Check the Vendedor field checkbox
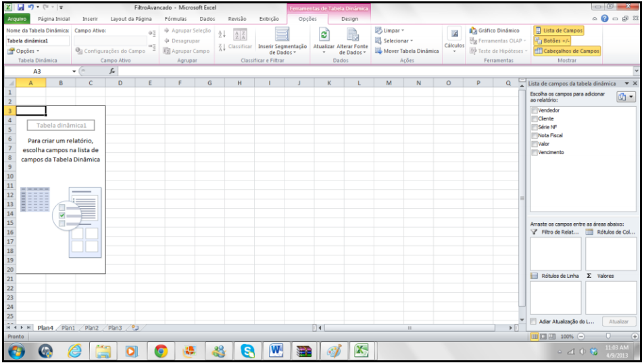The width and height of the screenshot is (644, 363). [x=535, y=110]
